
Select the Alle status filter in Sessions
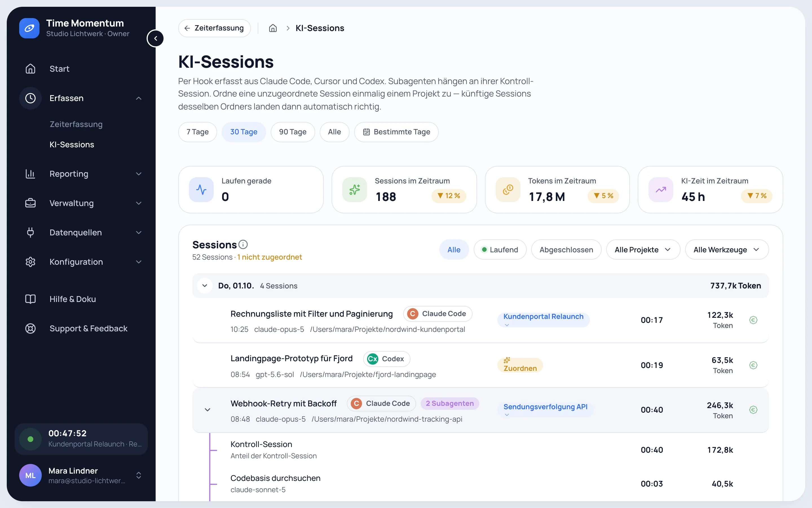point(454,250)
